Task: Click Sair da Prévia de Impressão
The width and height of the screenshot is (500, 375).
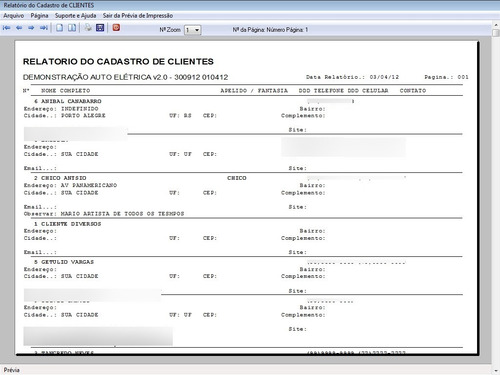Action: 138,16
